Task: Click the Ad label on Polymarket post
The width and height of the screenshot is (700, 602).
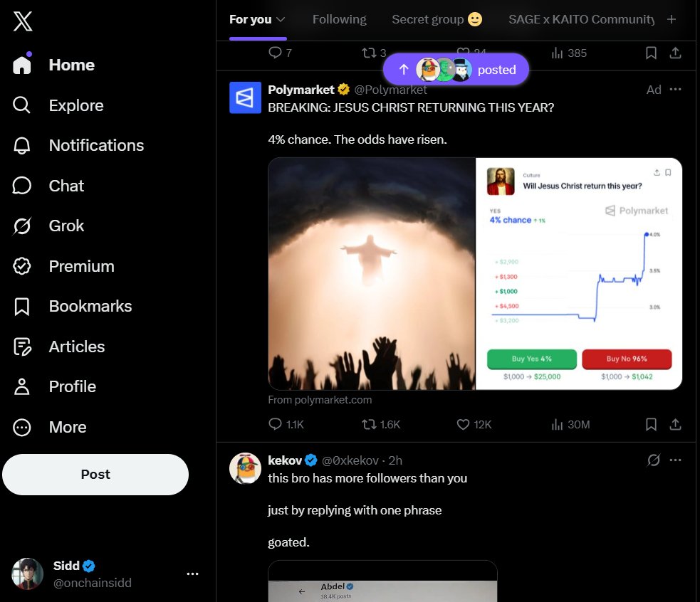Action: 654,90
